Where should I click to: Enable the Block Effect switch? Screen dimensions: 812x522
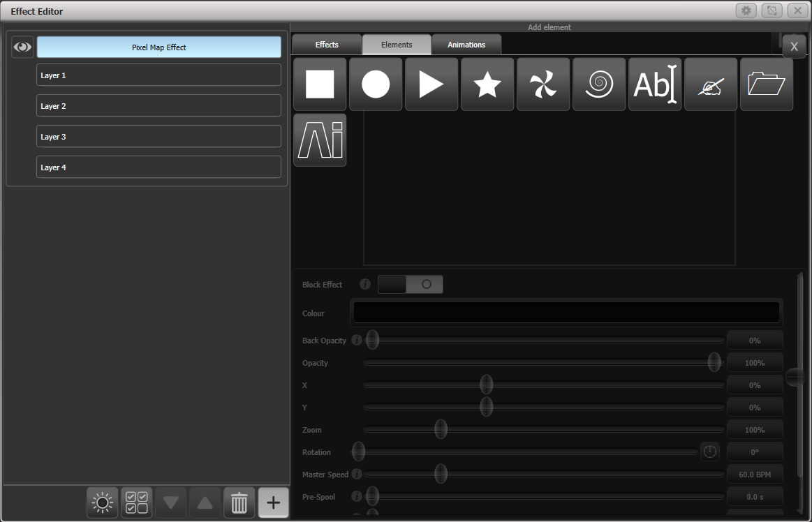pyautogui.click(x=410, y=284)
